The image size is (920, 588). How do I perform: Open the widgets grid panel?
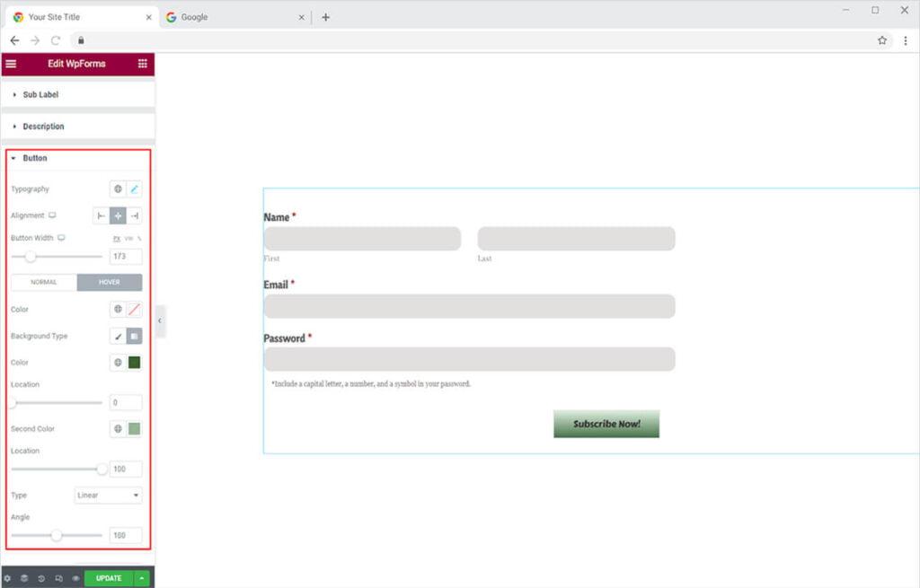pos(142,64)
